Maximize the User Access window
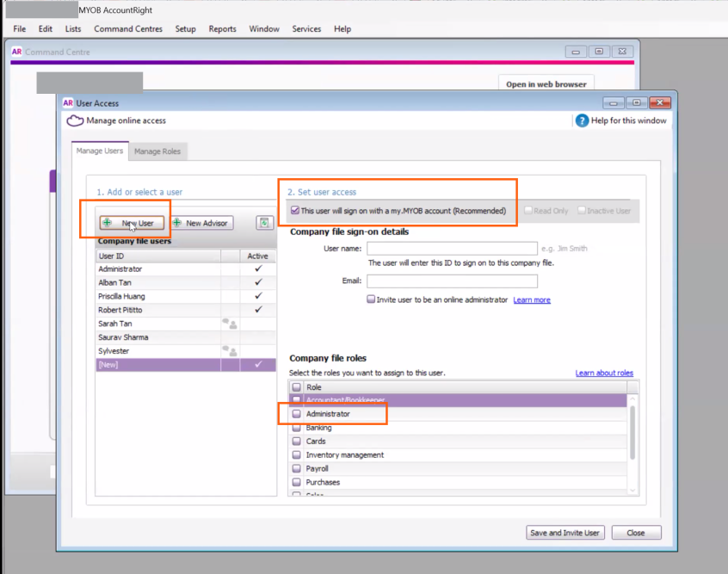Viewport: 728px width, 574px height. [x=637, y=102]
